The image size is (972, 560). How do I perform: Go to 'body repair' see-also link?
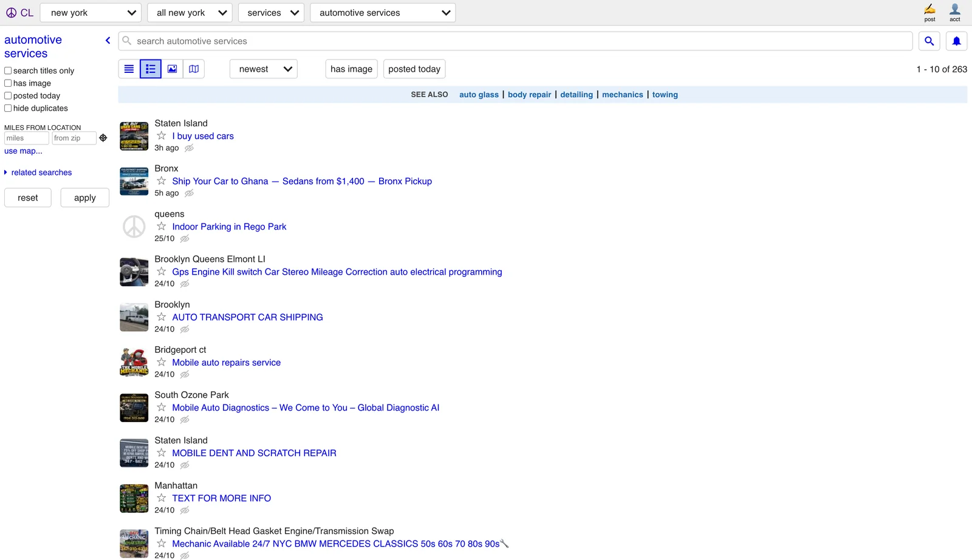tap(529, 95)
